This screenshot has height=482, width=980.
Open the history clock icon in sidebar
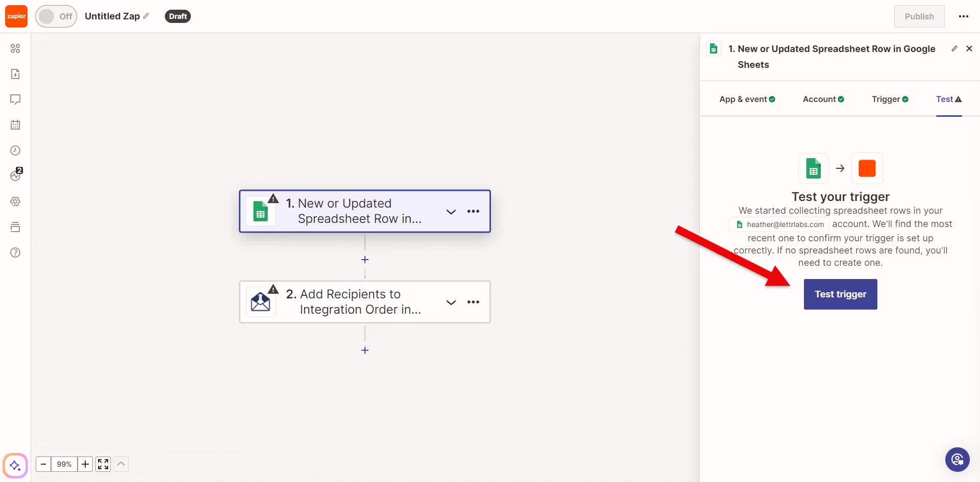[x=15, y=150]
